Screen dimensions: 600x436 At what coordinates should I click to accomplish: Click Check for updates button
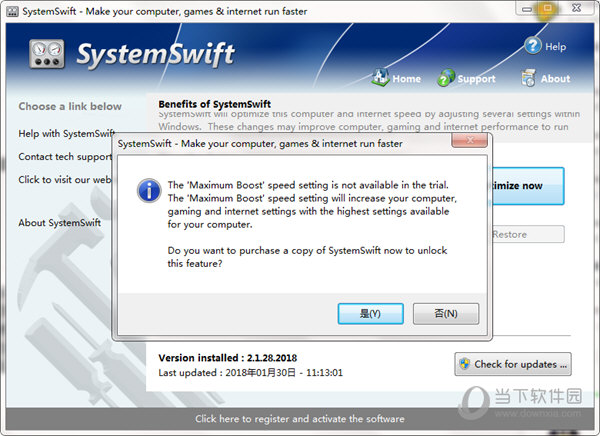pyautogui.click(x=513, y=364)
